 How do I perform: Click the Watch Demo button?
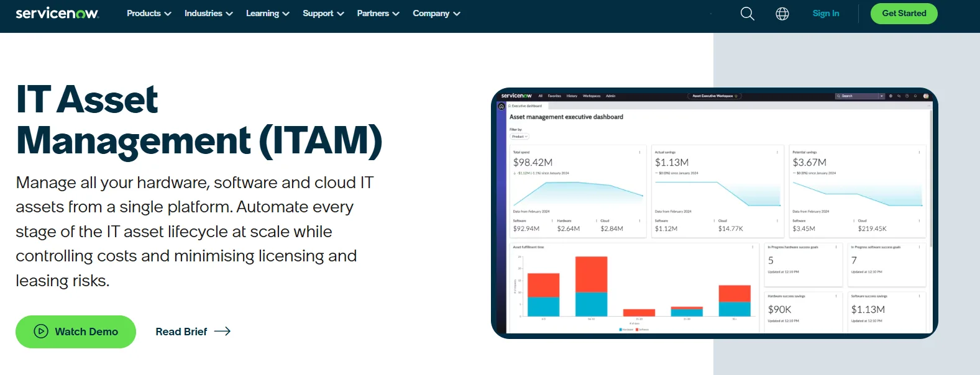pyautogui.click(x=76, y=332)
